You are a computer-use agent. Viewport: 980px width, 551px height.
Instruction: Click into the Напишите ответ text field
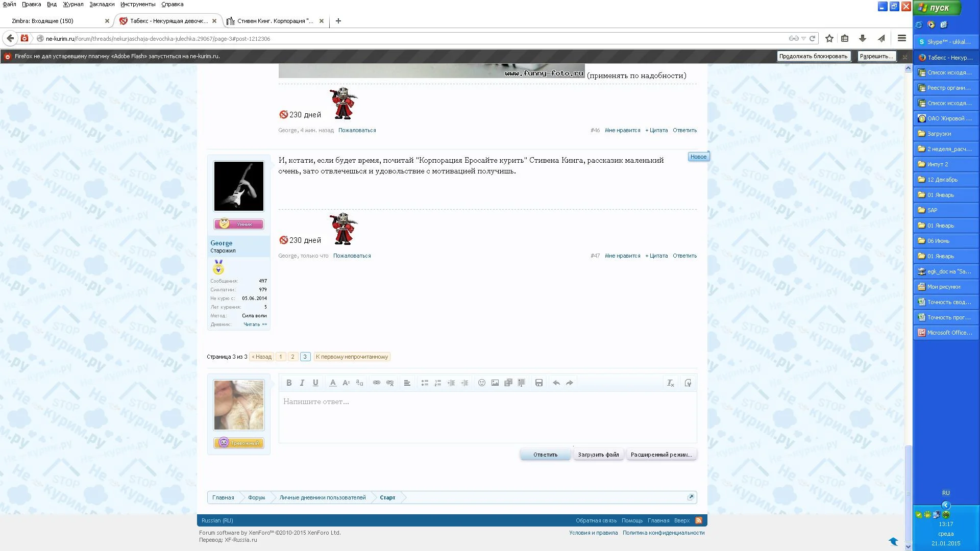pos(487,417)
